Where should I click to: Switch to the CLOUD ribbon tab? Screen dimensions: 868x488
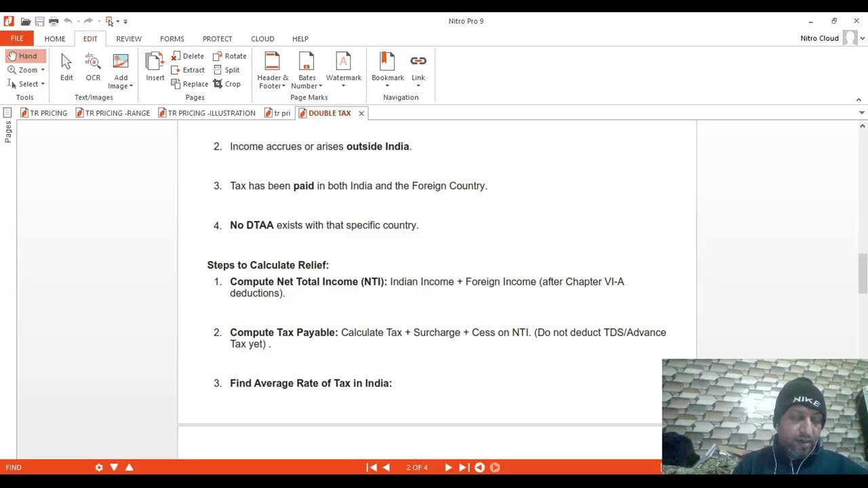pyautogui.click(x=262, y=39)
